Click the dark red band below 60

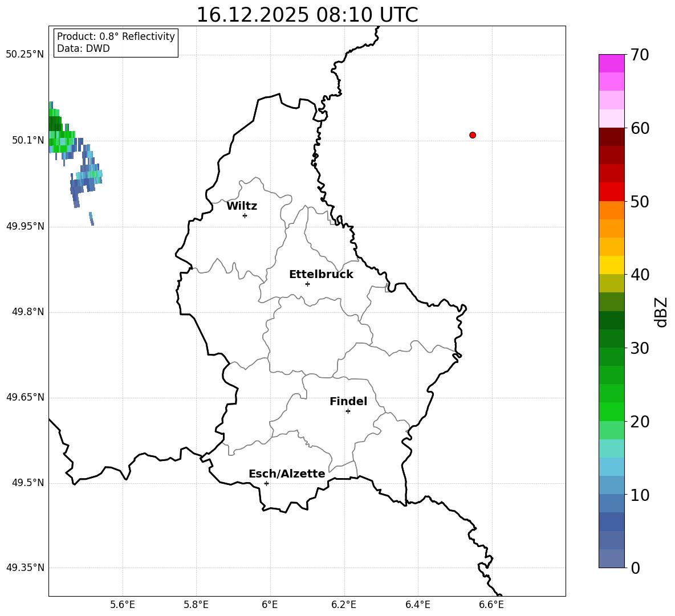612,137
